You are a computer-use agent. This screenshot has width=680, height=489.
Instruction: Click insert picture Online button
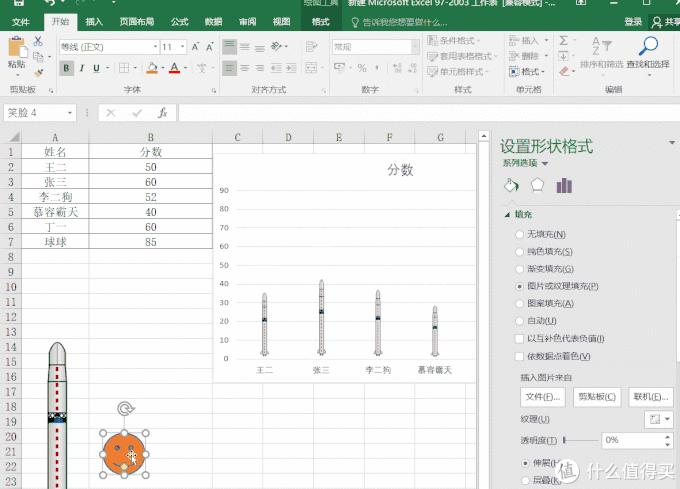[651, 397]
